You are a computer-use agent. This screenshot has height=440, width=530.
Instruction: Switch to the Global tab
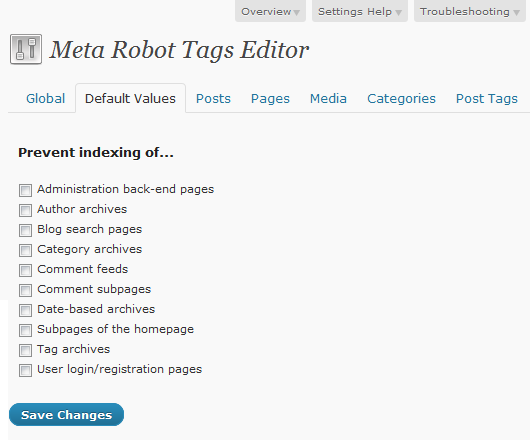click(x=46, y=99)
